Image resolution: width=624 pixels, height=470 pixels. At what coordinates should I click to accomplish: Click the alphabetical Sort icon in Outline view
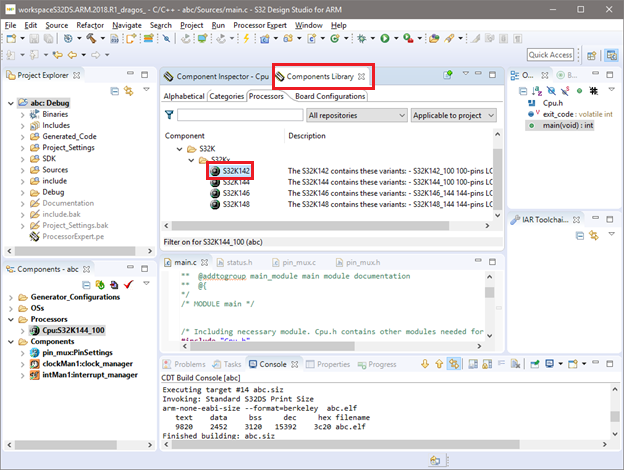click(x=537, y=91)
